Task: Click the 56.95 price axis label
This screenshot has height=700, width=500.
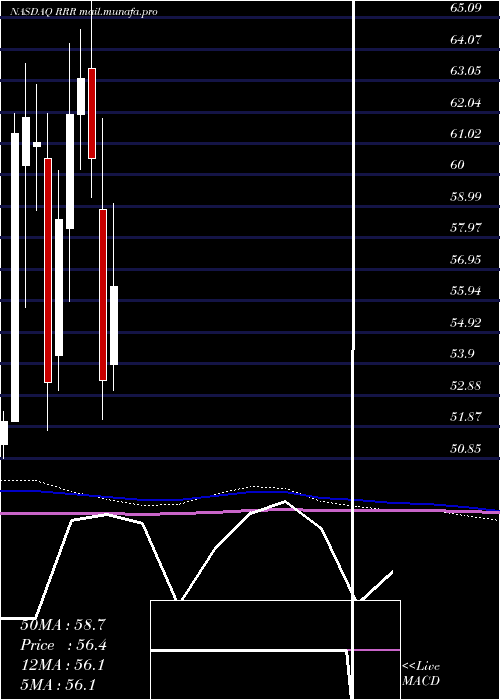Action: [x=466, y=259]
